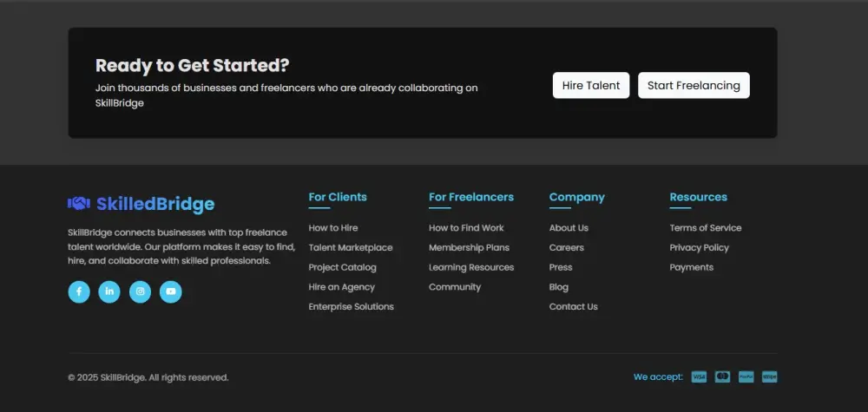View the Terms of Service
The width and height of the screenshot is (868, 412).
click(x=706, y=228)
